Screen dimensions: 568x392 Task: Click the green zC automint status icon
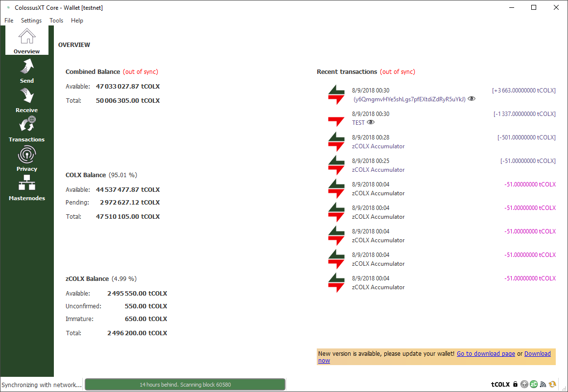point(534,384)
